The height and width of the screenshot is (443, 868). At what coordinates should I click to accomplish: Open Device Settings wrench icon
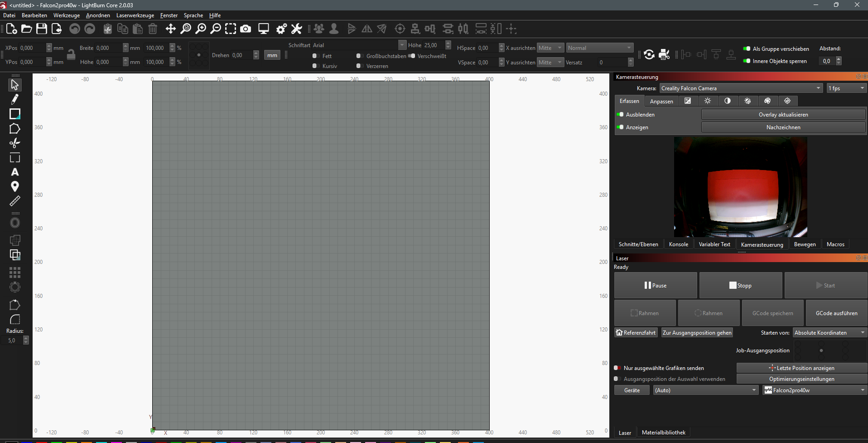(296, 29)
